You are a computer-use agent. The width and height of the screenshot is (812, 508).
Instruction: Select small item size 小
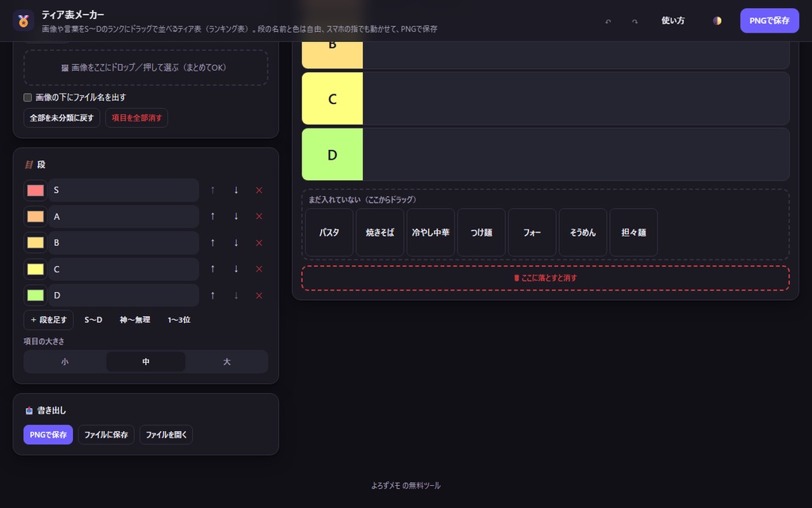pyautogui.click(x=65, y=362)
